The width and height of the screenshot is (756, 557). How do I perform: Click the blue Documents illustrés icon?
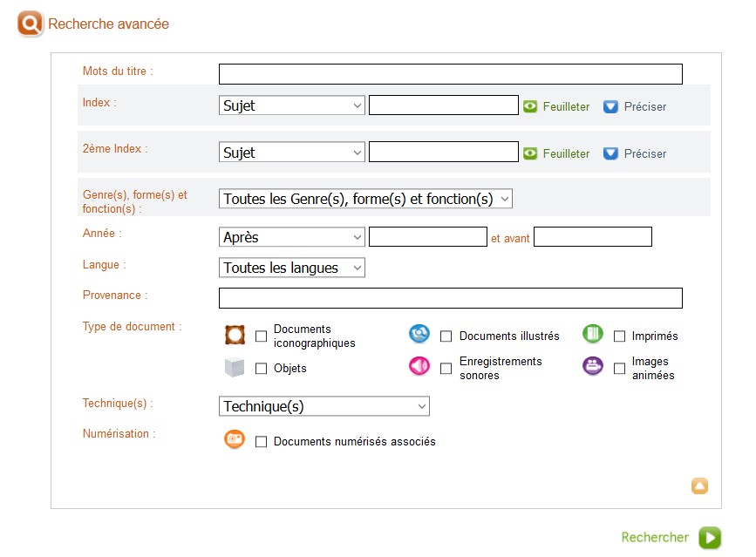point(419,334)
